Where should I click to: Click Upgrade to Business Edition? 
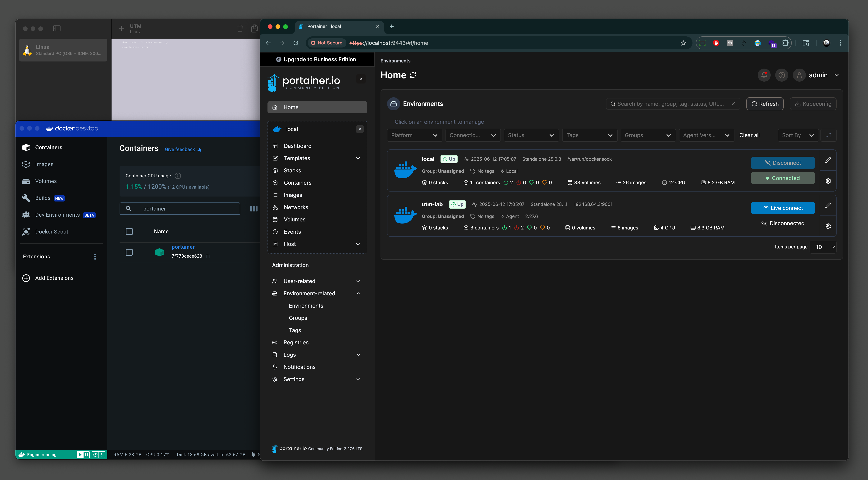(317, 60)
